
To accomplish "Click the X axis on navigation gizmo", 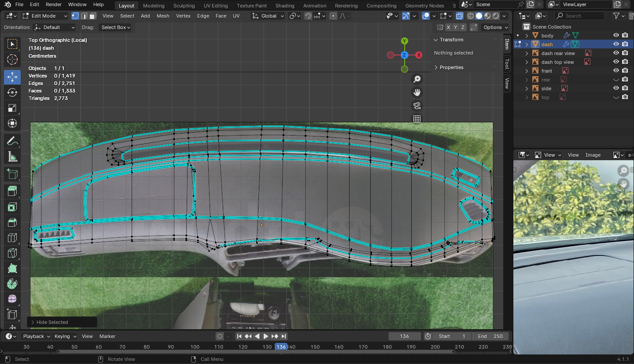I will (419, 55).
